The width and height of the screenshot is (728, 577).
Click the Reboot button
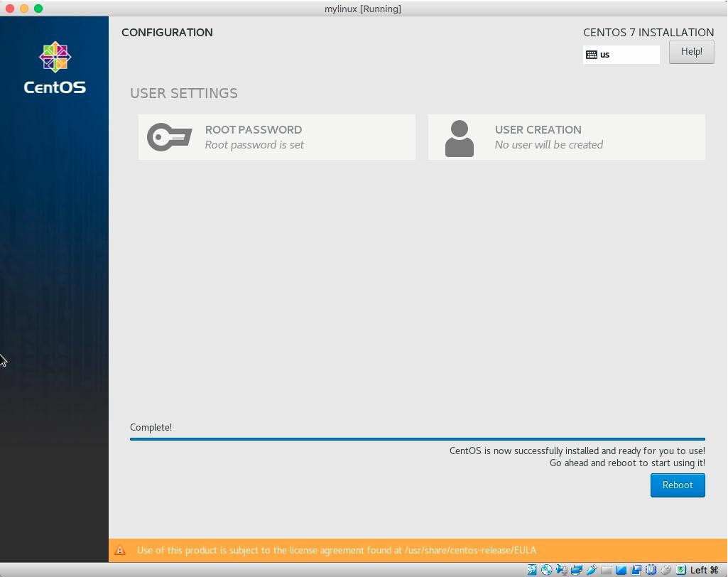click(x=677, y=485)
